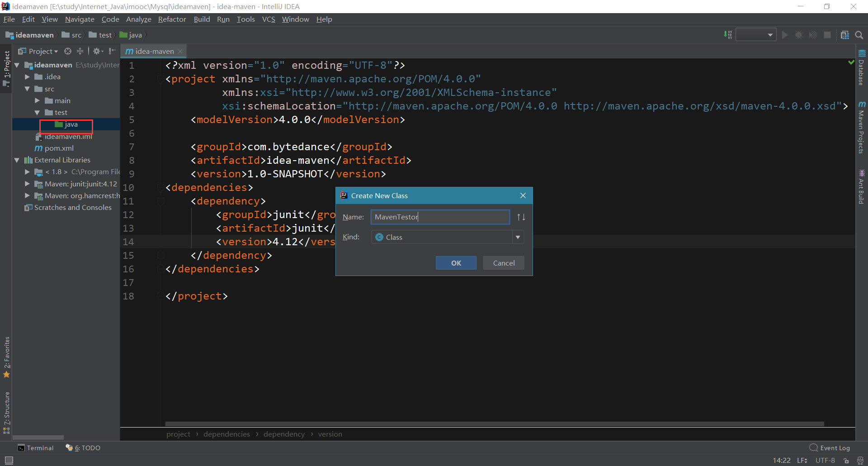
Task: Click the Project panel horizontal scrollbar
Action: 38,437
